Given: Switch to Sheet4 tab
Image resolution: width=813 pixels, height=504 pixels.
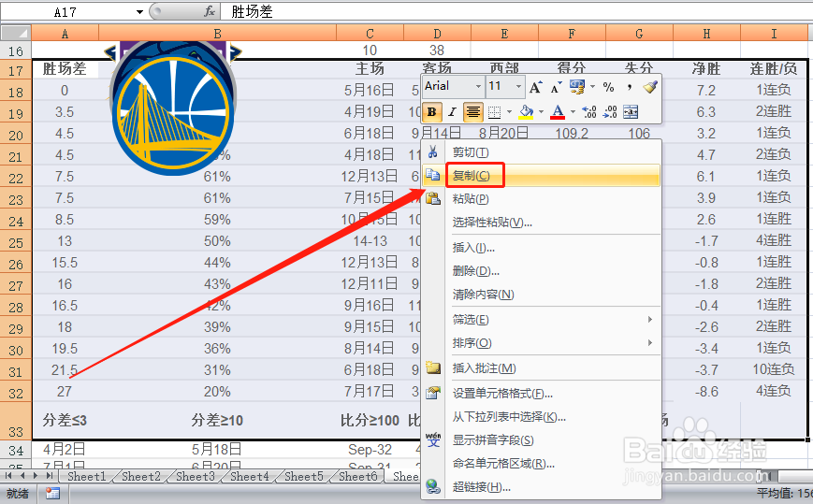Looking at the screenshot, I should [250, 476].
